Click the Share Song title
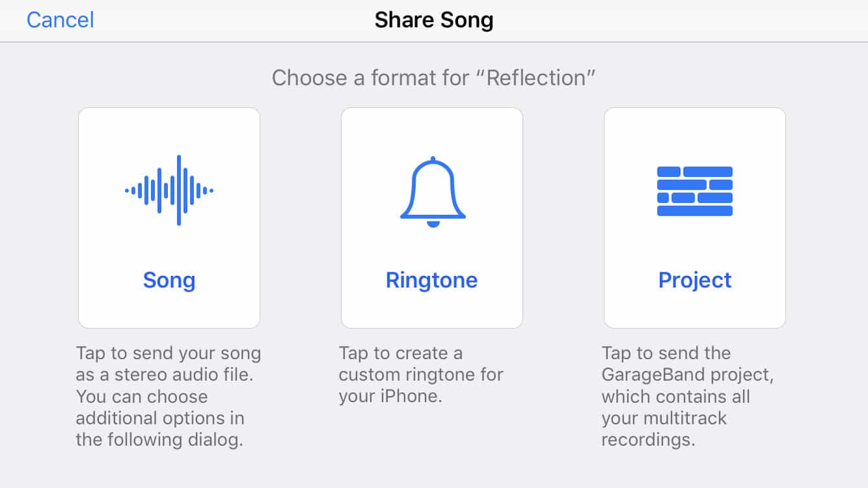 [434, 20]
